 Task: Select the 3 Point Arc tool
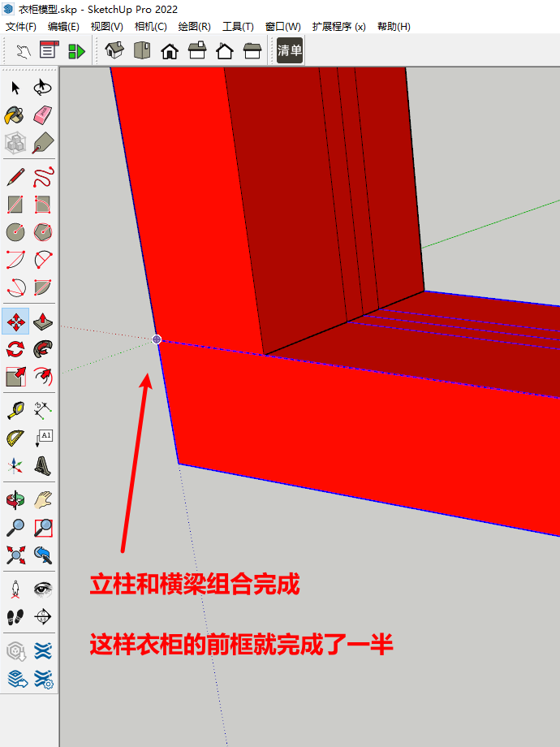[15, 287]
